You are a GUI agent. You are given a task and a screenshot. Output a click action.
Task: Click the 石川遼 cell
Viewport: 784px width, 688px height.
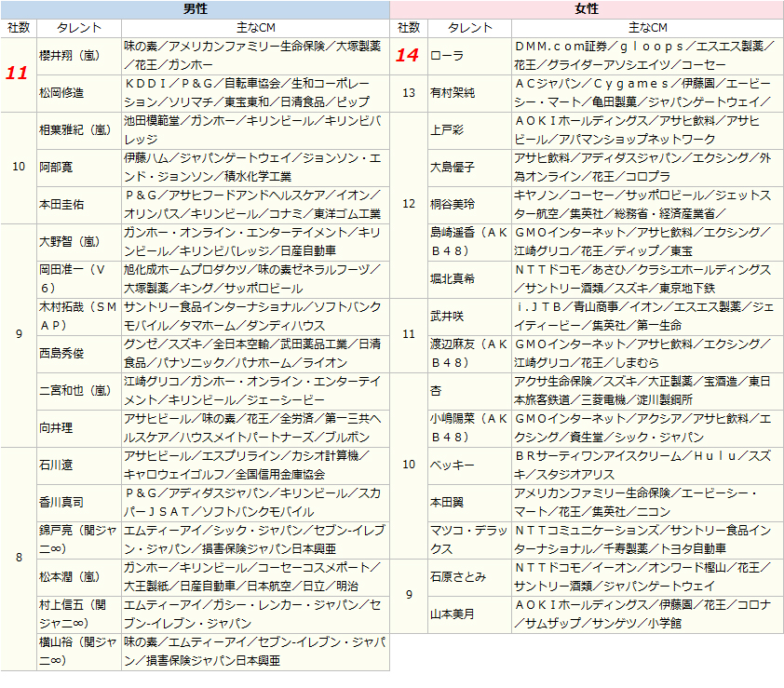tap(79, 465)
